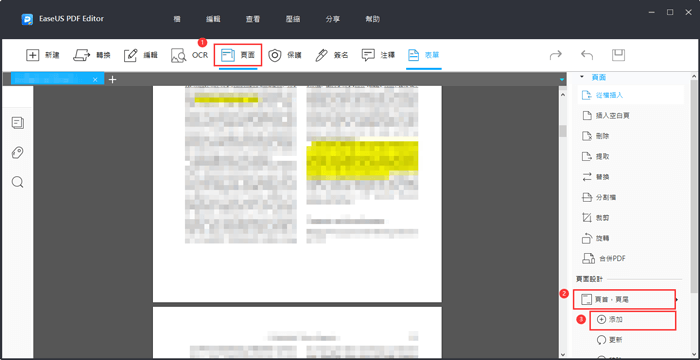This screenshot has width=700, height=360.
Task: Open the 編輯 menu in the title bar
Action: [213, 19]
